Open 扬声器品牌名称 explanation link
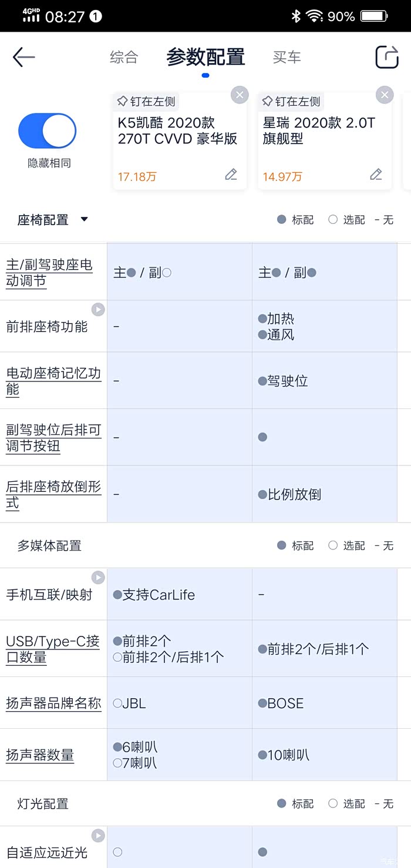Screen dimensions: 411x868 pos(53,703)
